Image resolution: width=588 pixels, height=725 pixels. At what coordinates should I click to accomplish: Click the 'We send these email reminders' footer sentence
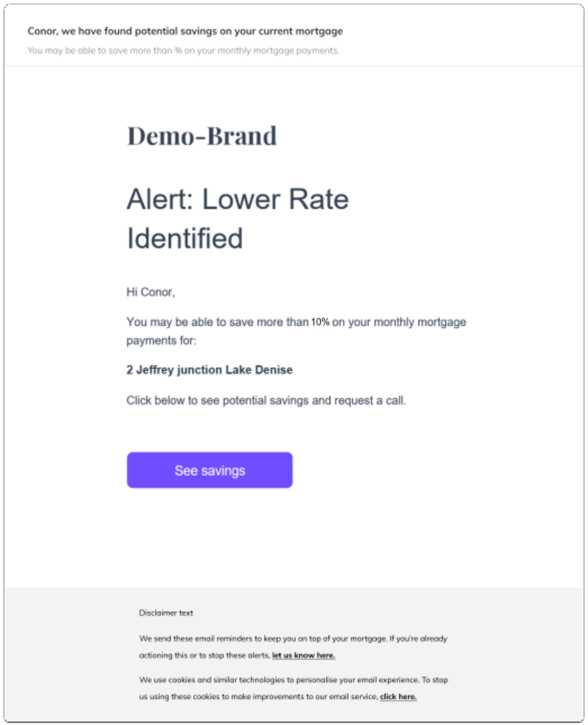click(293, 638)
